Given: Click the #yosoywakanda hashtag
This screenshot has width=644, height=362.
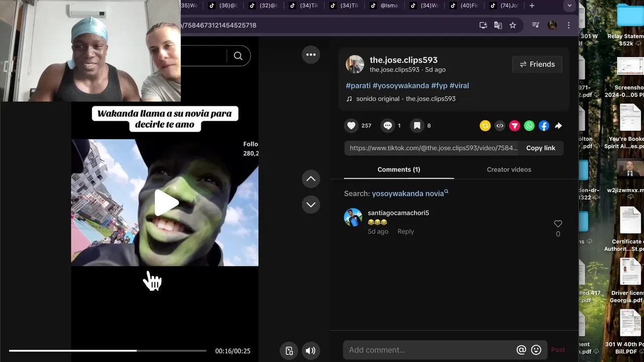Looking at the screenshot, I should [401, 85].
